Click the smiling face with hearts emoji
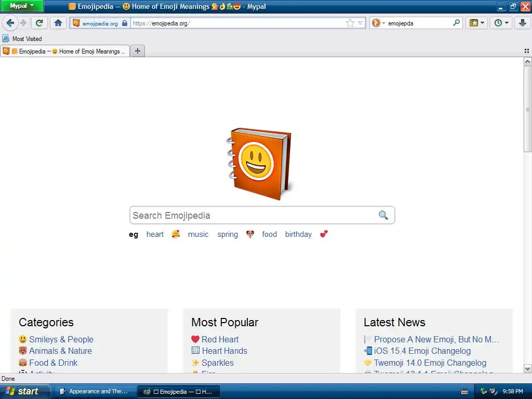532x399 pixels. tap(176, 234)
